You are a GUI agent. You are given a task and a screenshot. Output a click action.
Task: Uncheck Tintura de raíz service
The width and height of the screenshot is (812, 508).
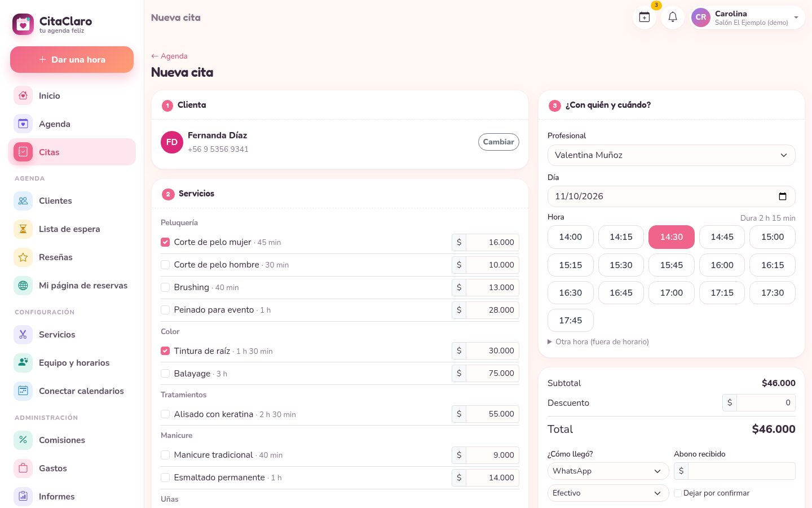click(x=165, y=351)
